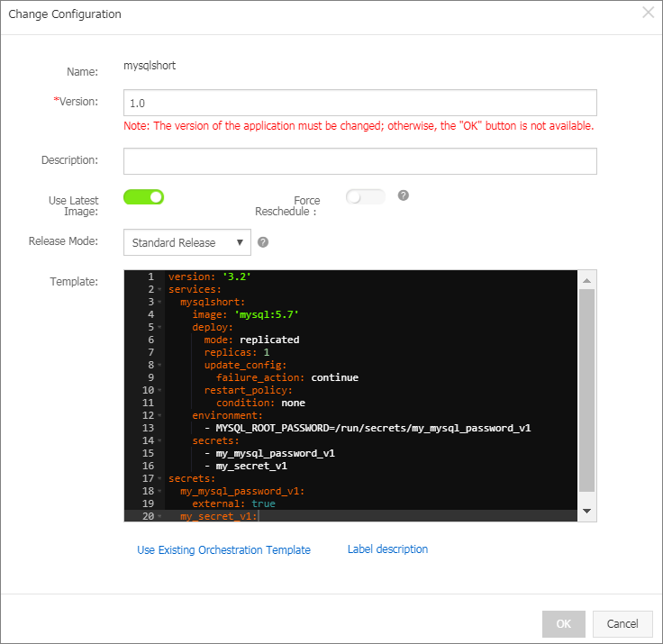Click the template editor vertical scrollbar thumb
Viewport: 663px width, 644px height.
pos(587,390)
